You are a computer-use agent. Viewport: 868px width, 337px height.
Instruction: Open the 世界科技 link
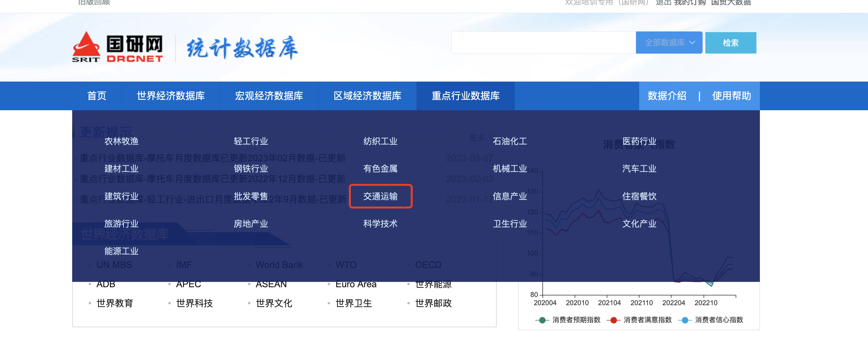click(x=194, y=303)
